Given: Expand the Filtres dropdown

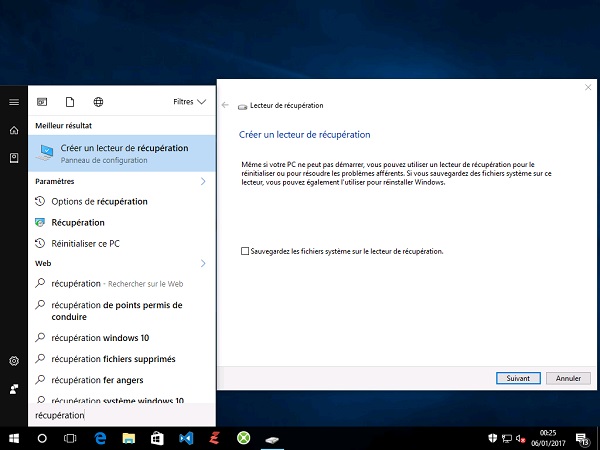Looking at the screenshot, I should [x=190, y=102].
